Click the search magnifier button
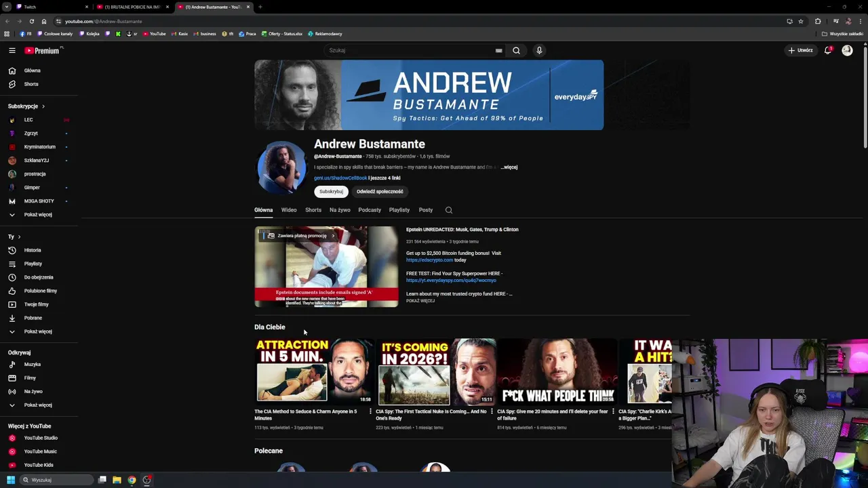The width and height of the screenshot is (868, 488). coord(516,50)
